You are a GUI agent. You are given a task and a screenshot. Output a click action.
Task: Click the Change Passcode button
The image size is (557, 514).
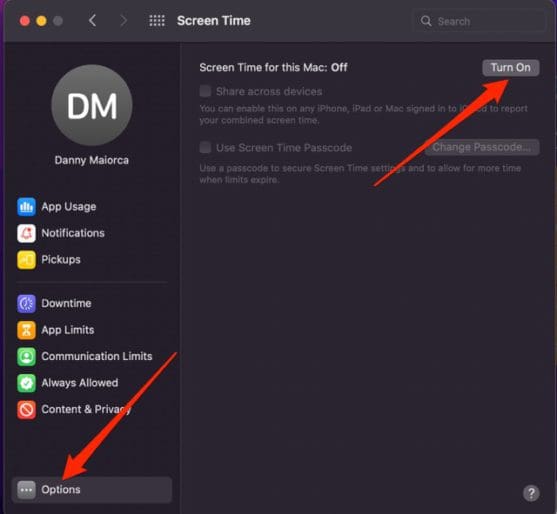[482, 147]
